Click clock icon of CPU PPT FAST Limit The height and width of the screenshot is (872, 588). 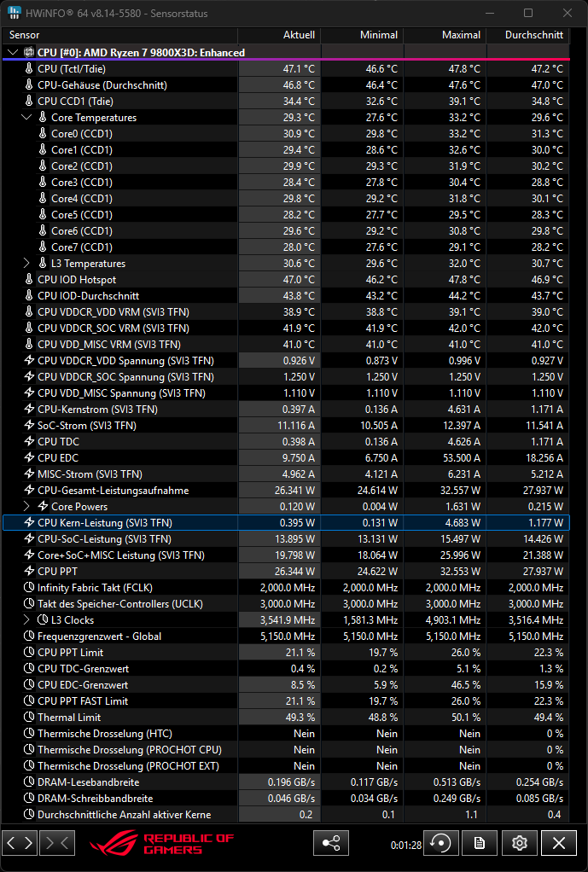click(x=30, y=701)
